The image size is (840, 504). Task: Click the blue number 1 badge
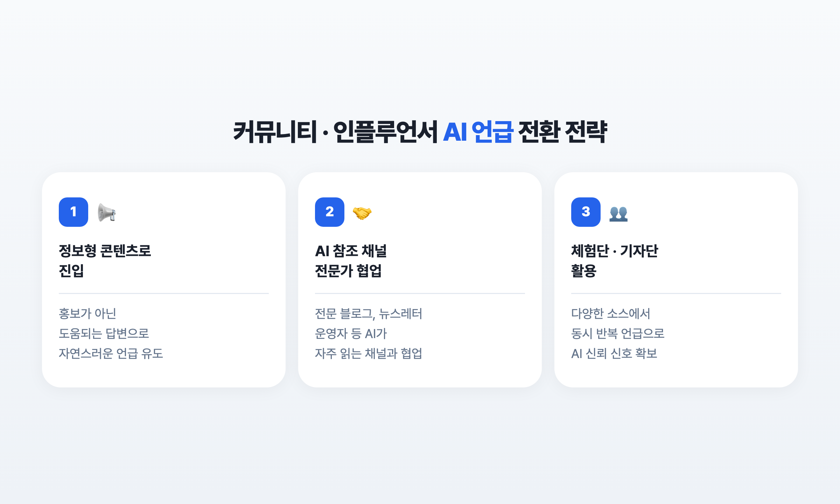[73, 212]
